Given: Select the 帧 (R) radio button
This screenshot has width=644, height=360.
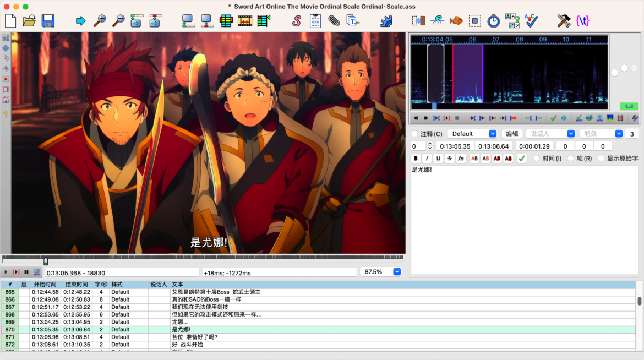Looking at the screenshot, I should 571,158.
